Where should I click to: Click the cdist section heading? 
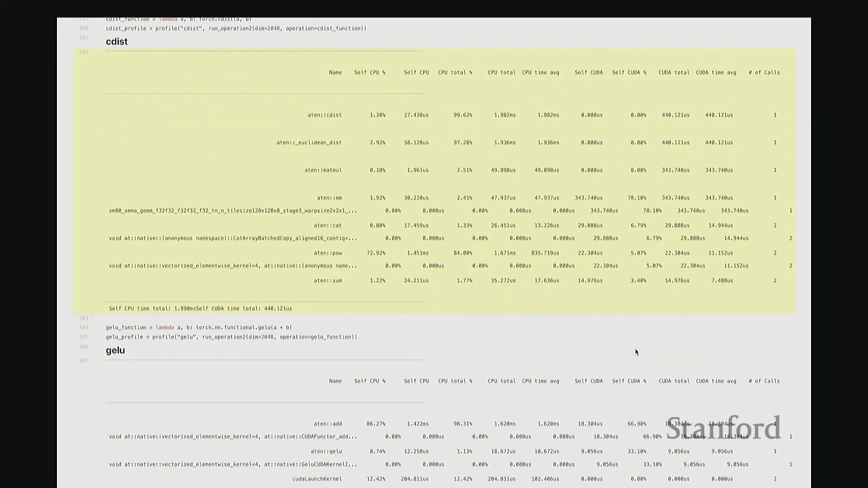117,42
